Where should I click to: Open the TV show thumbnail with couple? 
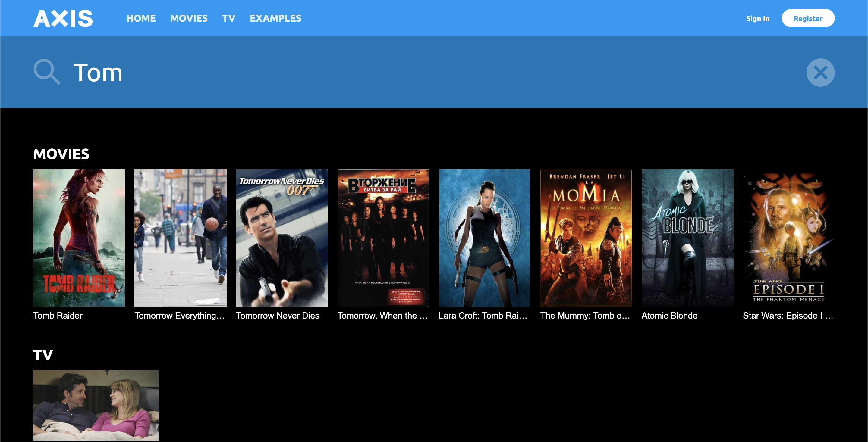click(x=96, y=405)
